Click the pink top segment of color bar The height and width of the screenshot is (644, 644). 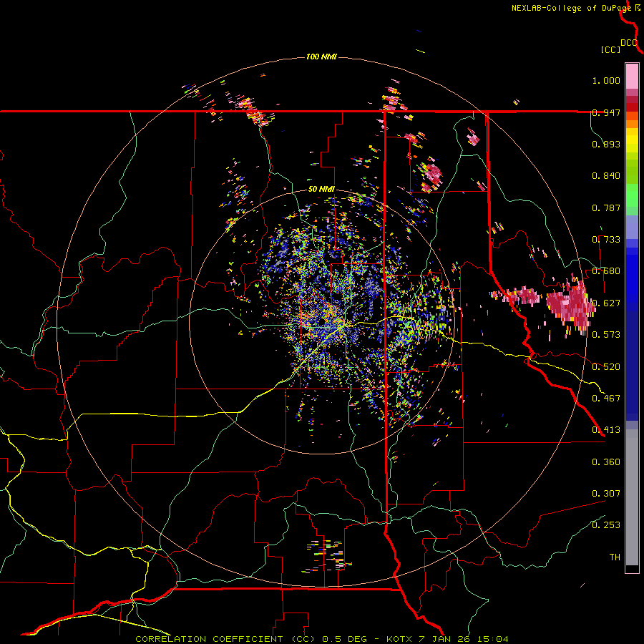[x=632, y=76]
